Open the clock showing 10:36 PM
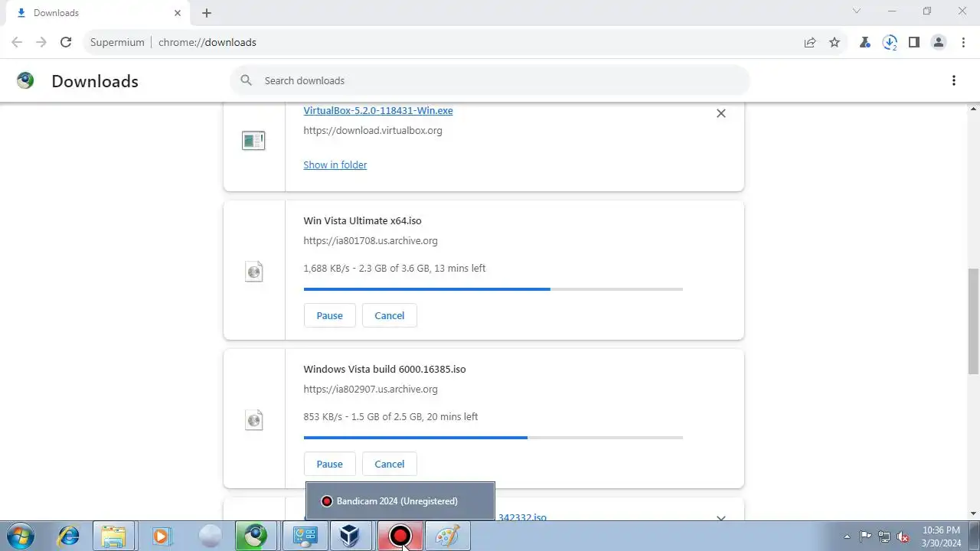 [942, 536]
